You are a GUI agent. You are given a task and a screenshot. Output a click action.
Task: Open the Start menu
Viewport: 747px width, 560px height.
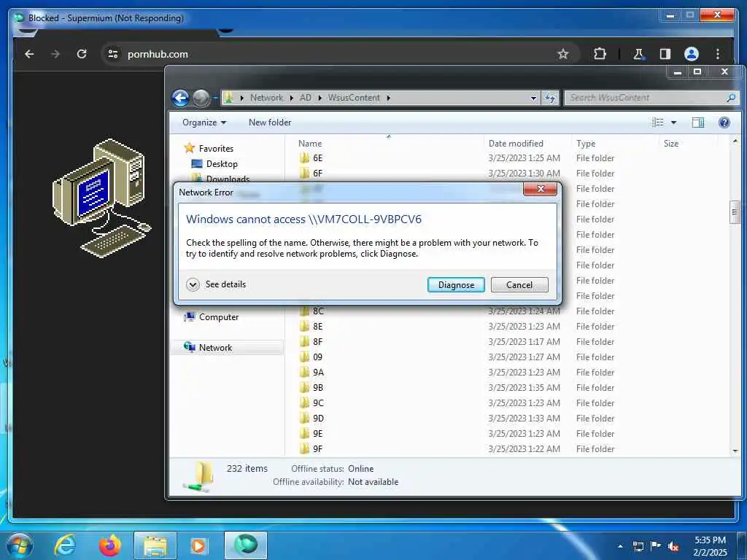click(19, 545)
